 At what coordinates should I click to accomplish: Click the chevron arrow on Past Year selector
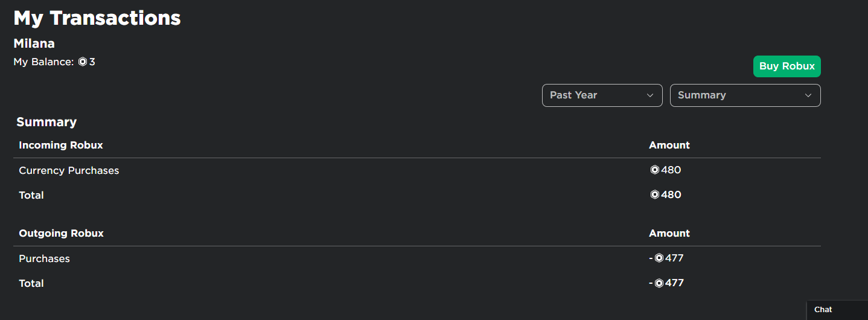[650, 95]
